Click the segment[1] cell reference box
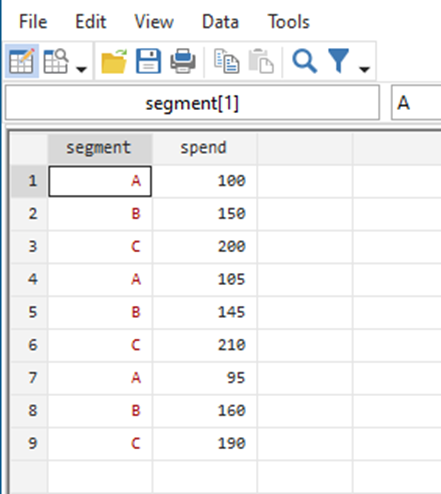The image size is (441, 494). click(x=192, y=103)
